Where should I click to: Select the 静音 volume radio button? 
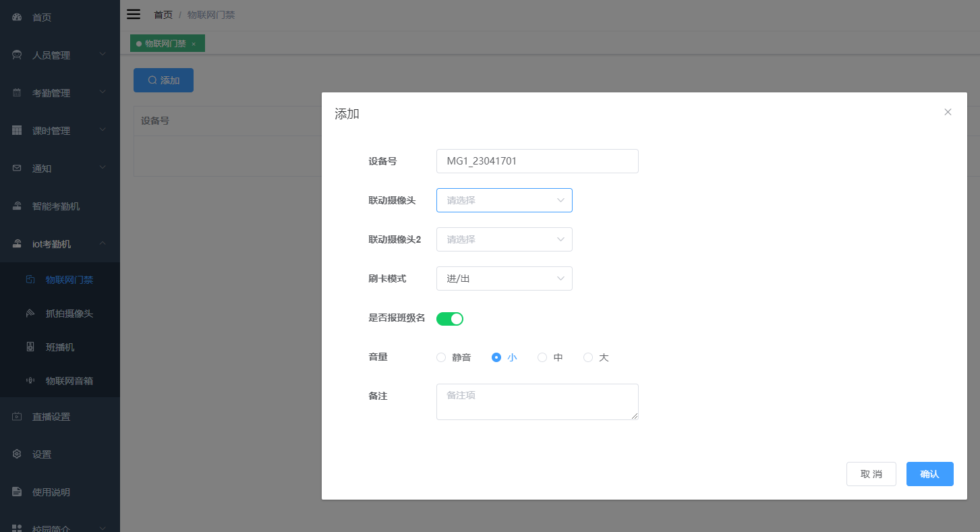click(x=441, y=357)
